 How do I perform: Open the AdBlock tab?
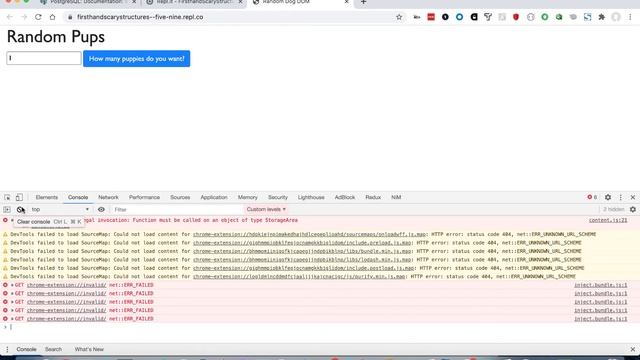[345, 198]
